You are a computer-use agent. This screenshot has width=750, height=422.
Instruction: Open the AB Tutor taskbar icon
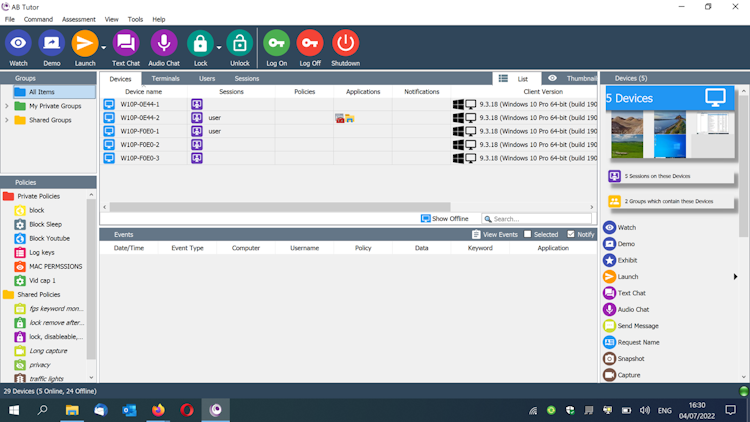click(x=216, y=410)
